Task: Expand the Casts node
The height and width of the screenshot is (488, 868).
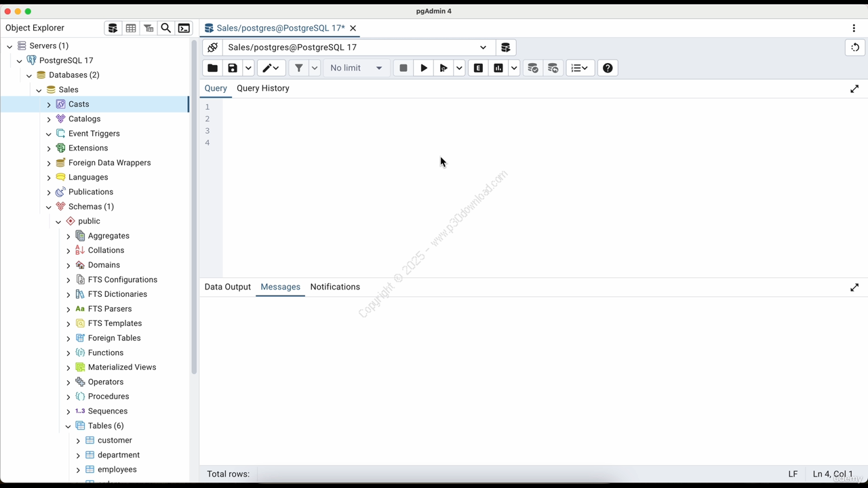Action: pyautogui.click(x=49, y=104)
